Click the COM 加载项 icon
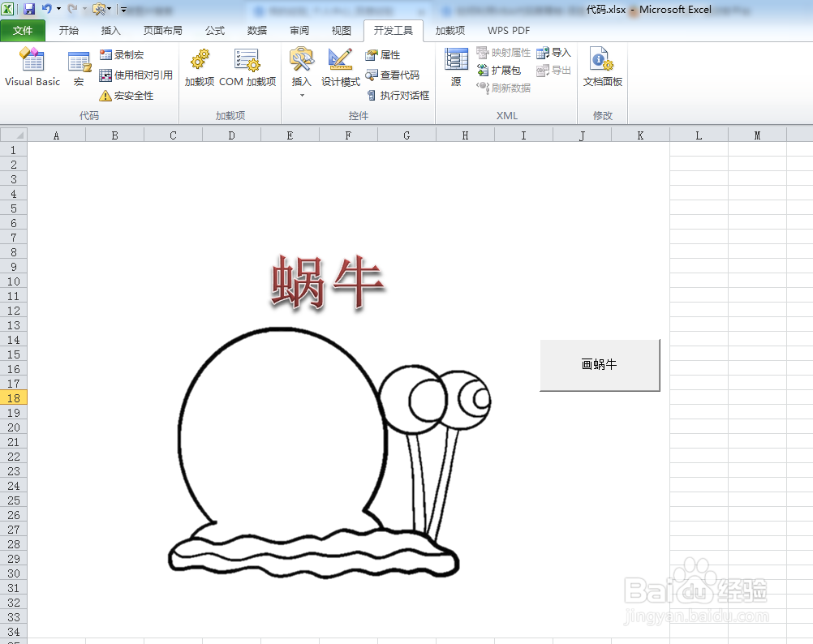Image resolution: width=813 pixels, height=644 pixels. (247, 69)
